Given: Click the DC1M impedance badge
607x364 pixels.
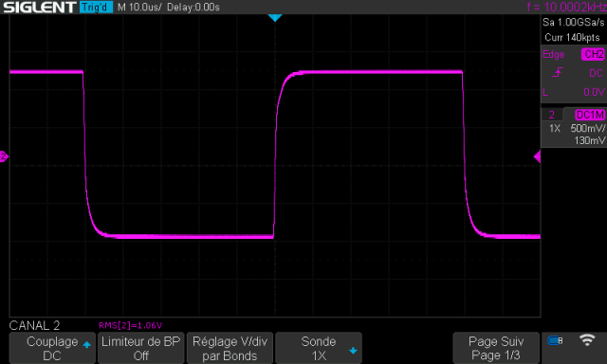Looking at the screenshot, I should [x=590, y=115].
